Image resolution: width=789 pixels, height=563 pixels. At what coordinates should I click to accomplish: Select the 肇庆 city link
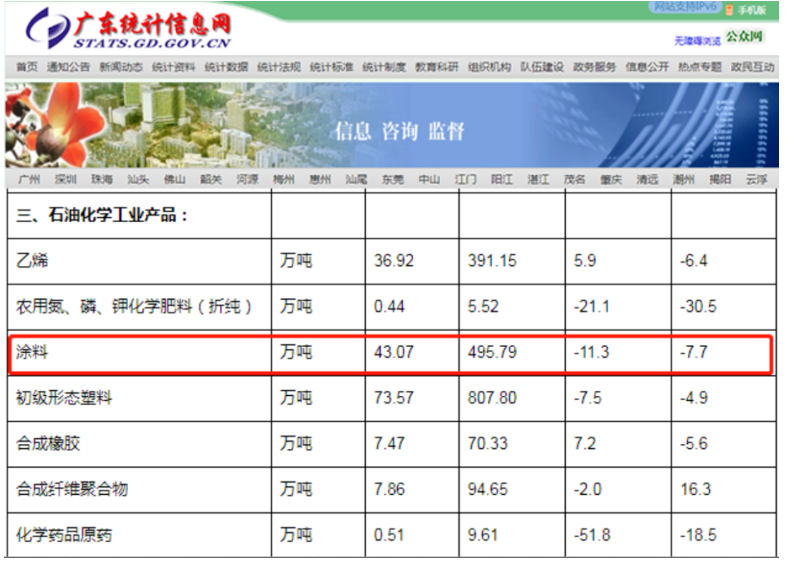click(611, 180)
